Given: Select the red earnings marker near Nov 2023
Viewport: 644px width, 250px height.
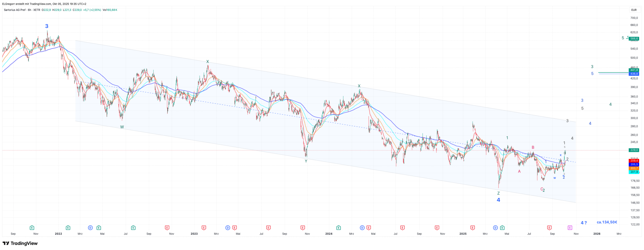Looking at the screenshot, I should click(303, 228).
